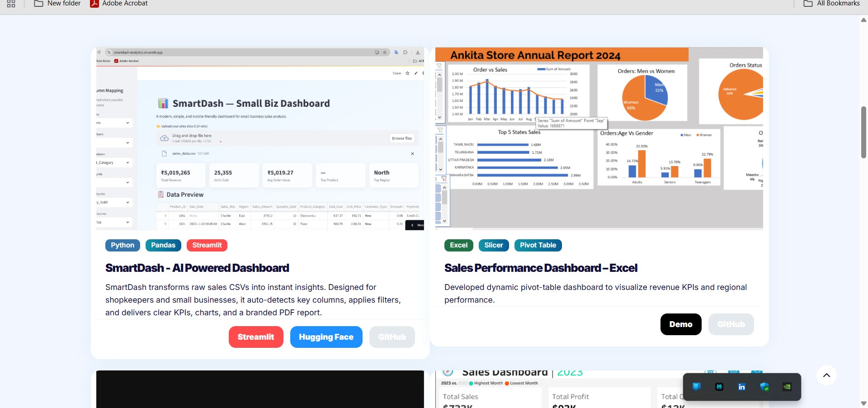The image size is (868, 408).
Task: Expand the All Bookmarks folder
Action: point(831,4)
